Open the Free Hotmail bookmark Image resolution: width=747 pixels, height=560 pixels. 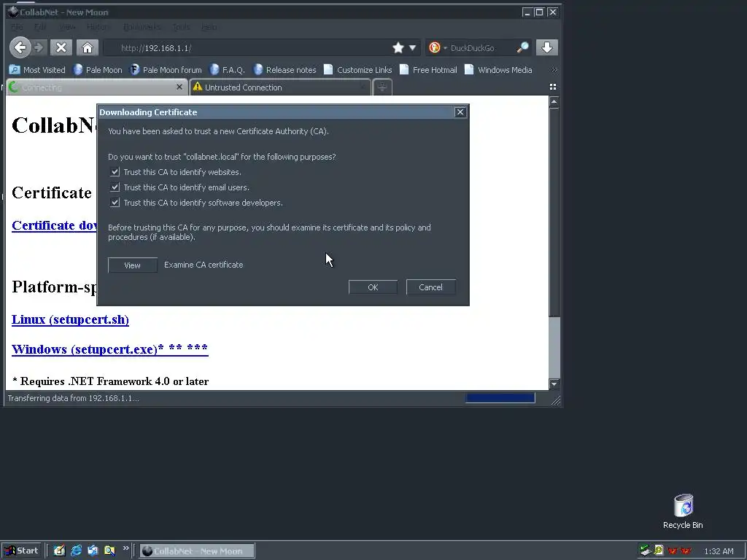pos(427,70)
